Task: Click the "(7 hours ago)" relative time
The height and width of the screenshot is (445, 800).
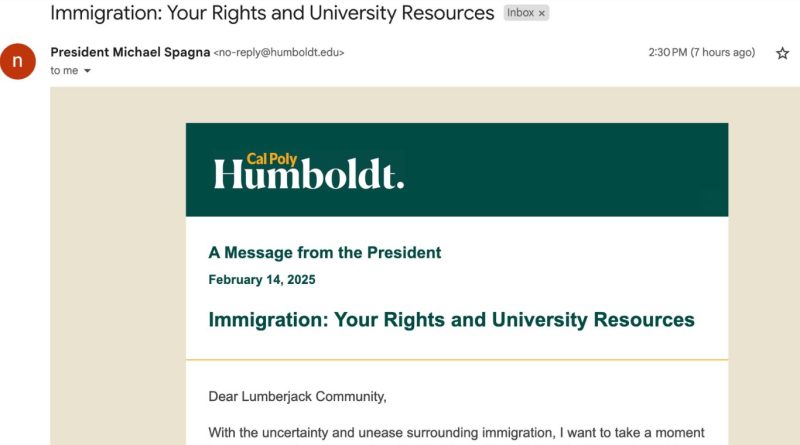Action: click(x=723, y=53)
